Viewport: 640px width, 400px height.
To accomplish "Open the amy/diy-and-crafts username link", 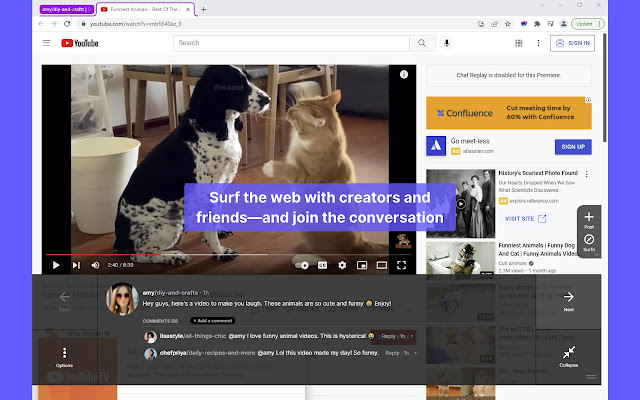I will 170,293.
